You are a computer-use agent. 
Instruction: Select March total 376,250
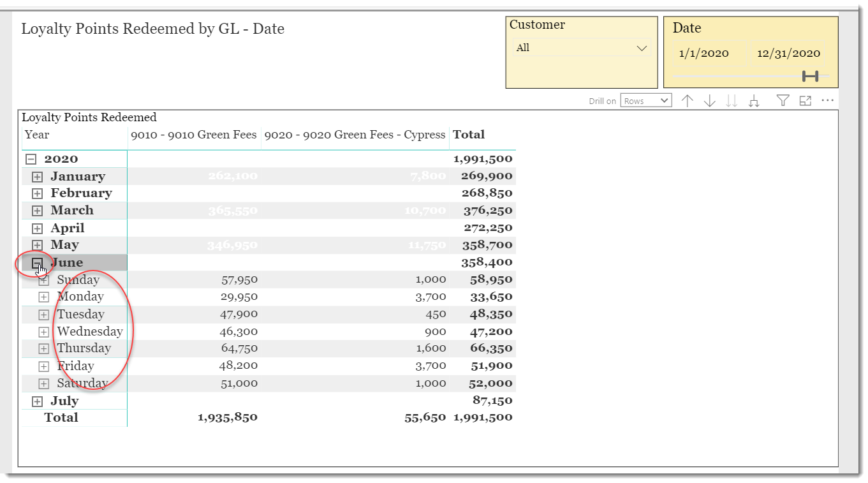(487, 211)
